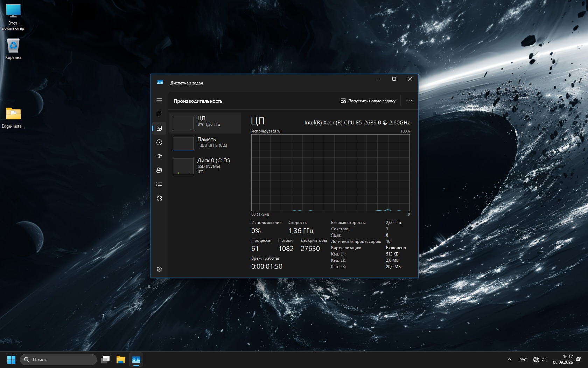Open the network globe tray icon

[x=536, y=360]
